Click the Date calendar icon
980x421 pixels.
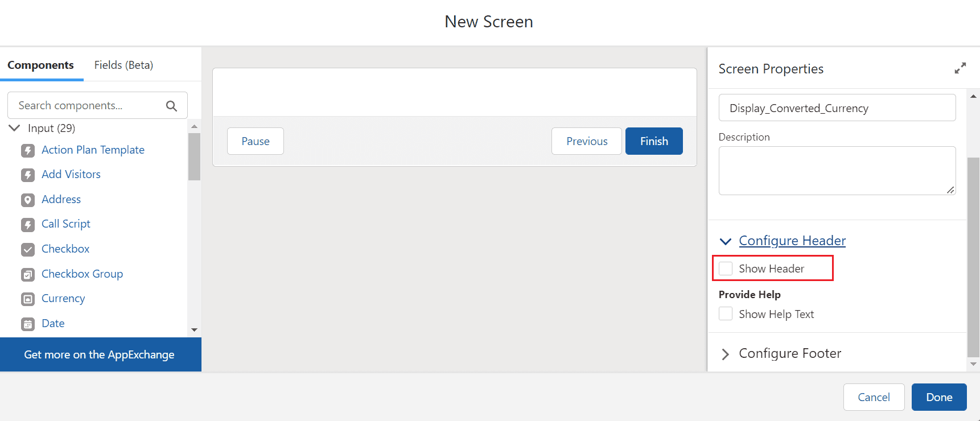[28, 324]
